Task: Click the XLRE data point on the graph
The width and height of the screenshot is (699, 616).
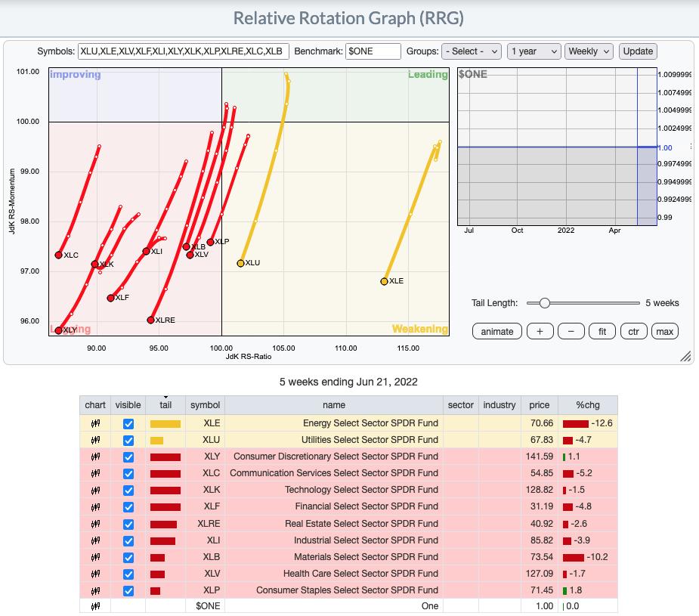Action: pos(150,320)
